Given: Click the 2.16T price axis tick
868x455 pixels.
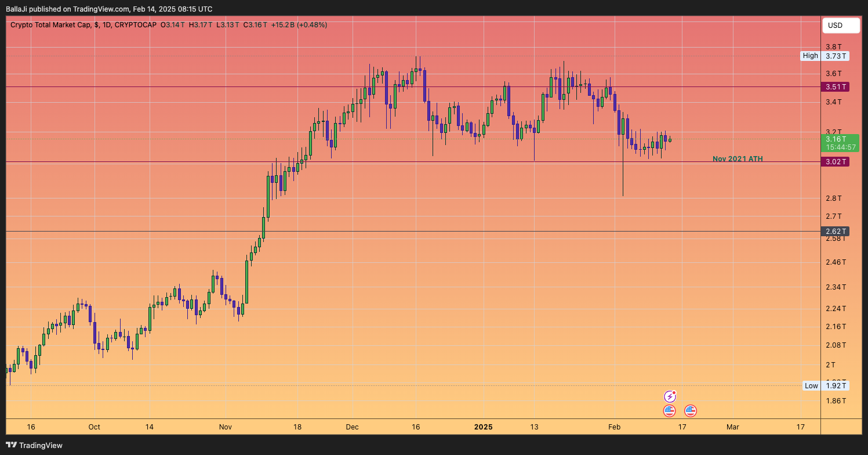Looking at the screenshot, I should pyautogui.click(x=836, y=327).
